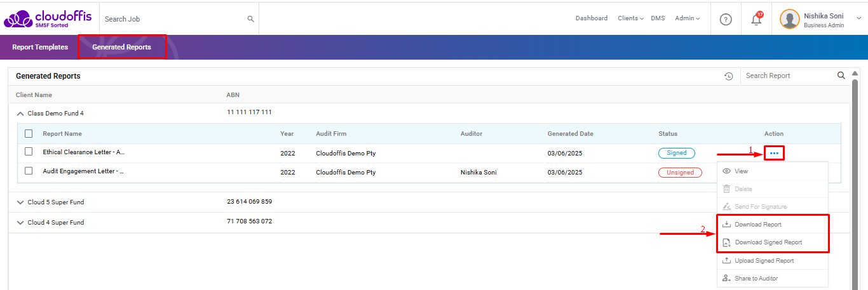Expand the Cloud 5 Super Fund group

[20, 202]
